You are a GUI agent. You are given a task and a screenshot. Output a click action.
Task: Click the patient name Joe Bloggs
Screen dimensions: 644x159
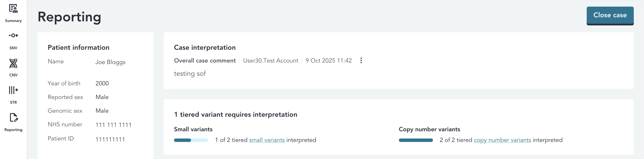tap(110, 62)
